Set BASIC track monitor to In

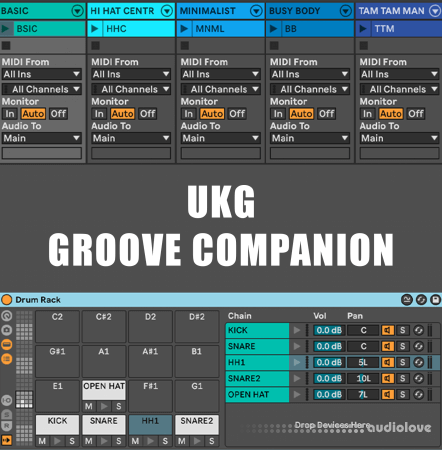[x=10, y=114]
